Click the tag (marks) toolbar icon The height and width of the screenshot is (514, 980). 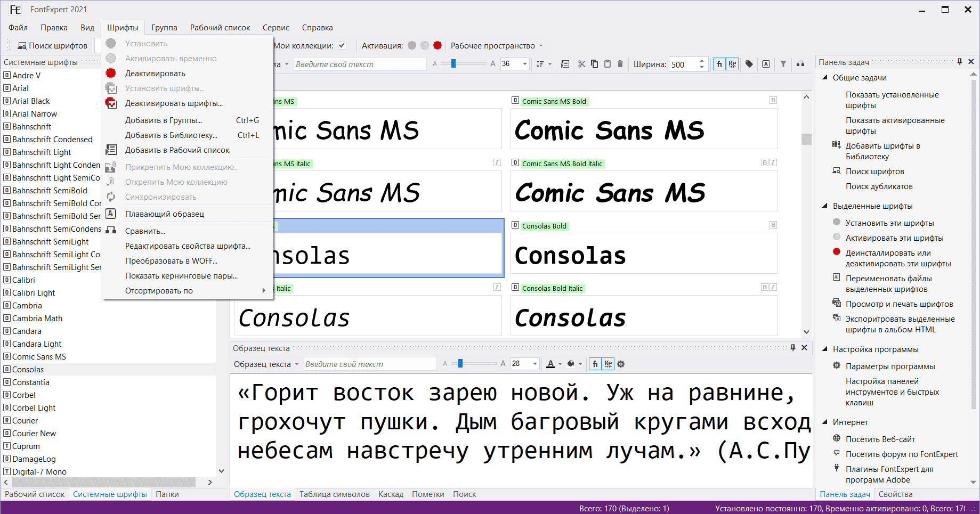[x=749, y=64]
